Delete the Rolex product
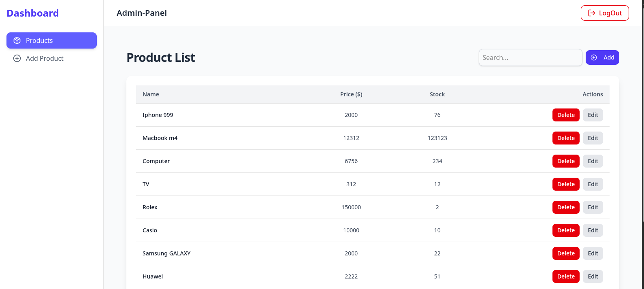 coord(566,207)
